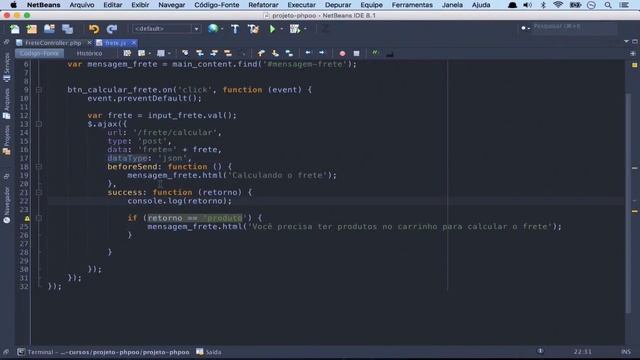Start macro recording with red circle icon

(x=342, y=53)
